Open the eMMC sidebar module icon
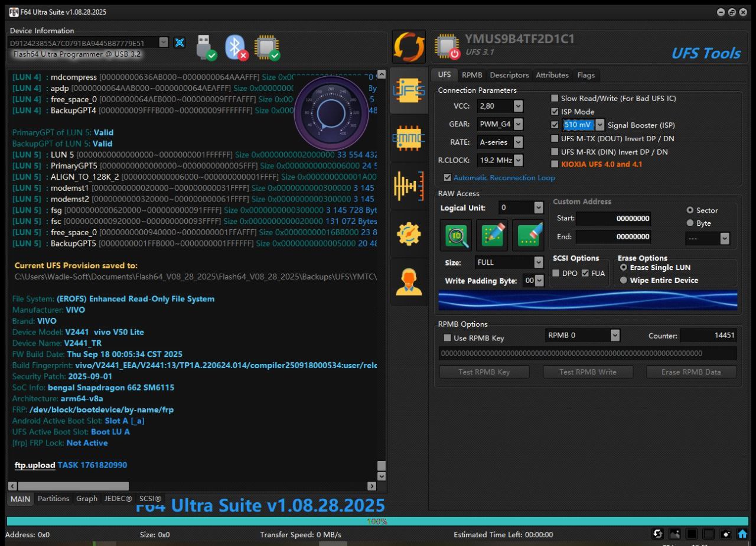The image size is (756, 546). tap(409, 138)
